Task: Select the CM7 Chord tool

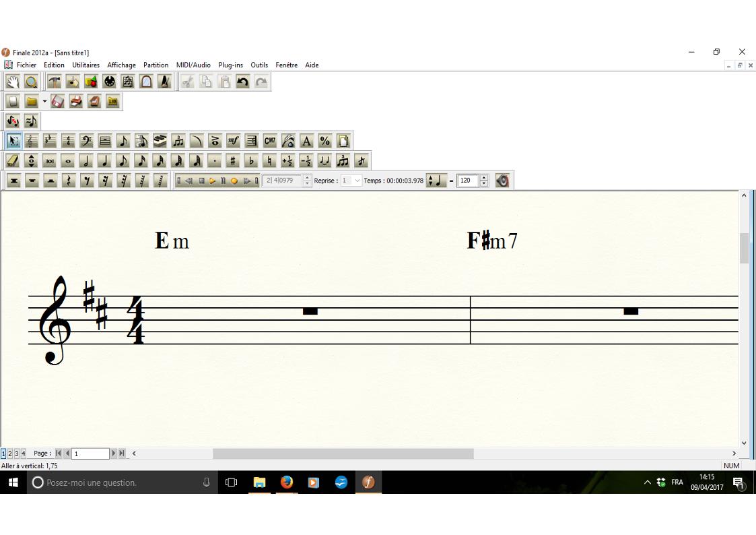Action: point(270,141)
